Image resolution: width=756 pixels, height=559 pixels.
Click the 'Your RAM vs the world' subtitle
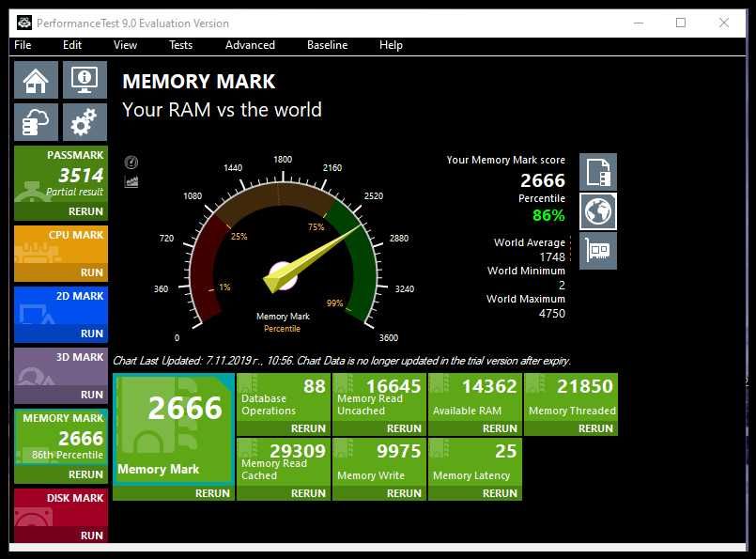point(222,110)
